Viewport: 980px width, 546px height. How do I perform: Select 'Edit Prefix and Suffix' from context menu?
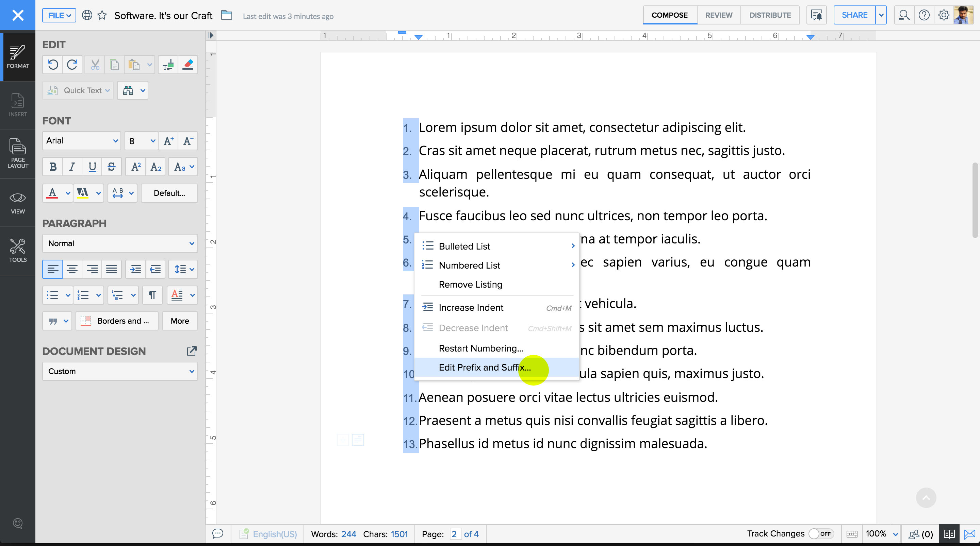[x=484, y=367]
